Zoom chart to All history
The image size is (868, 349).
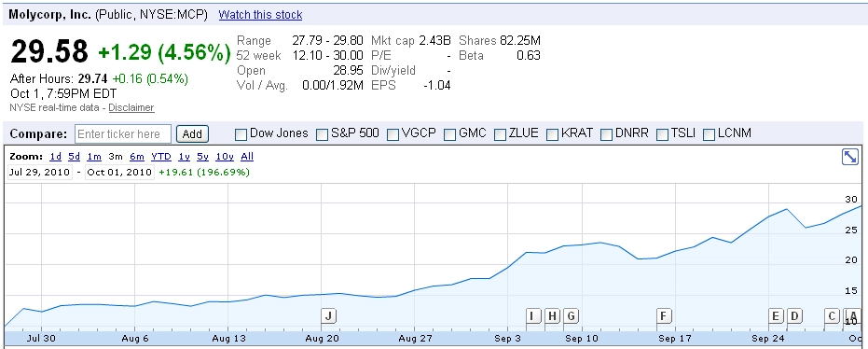click(247, 157)
